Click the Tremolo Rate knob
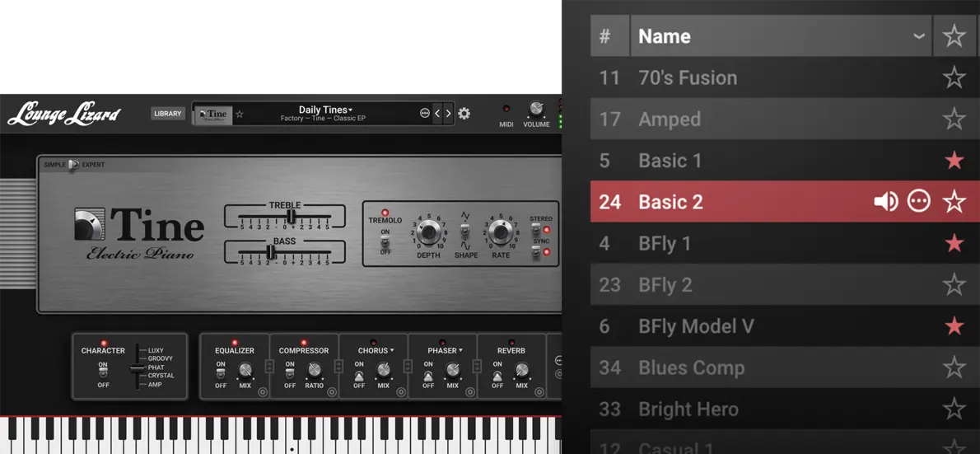 (500, 232)
